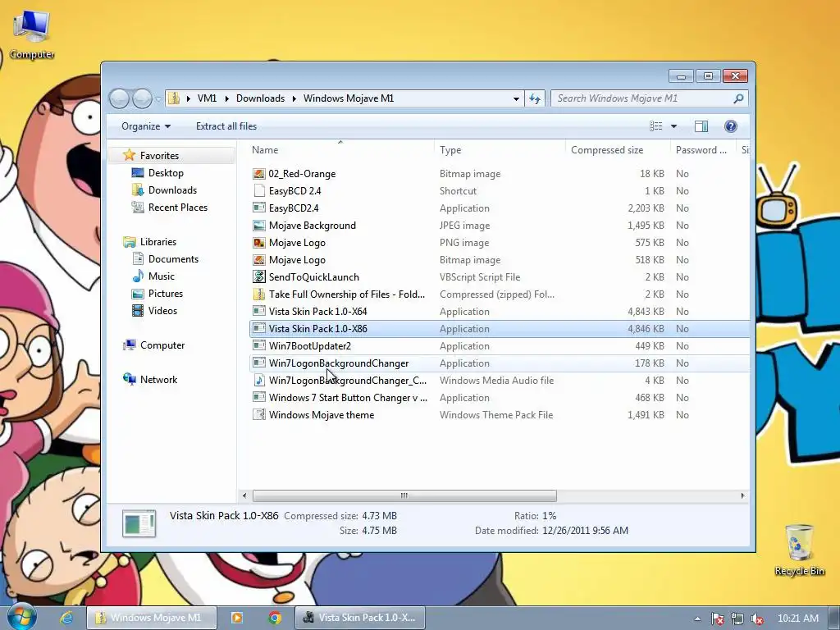Click the muted volume tray icon
This screenshot has width=840, height=630.
757,619
